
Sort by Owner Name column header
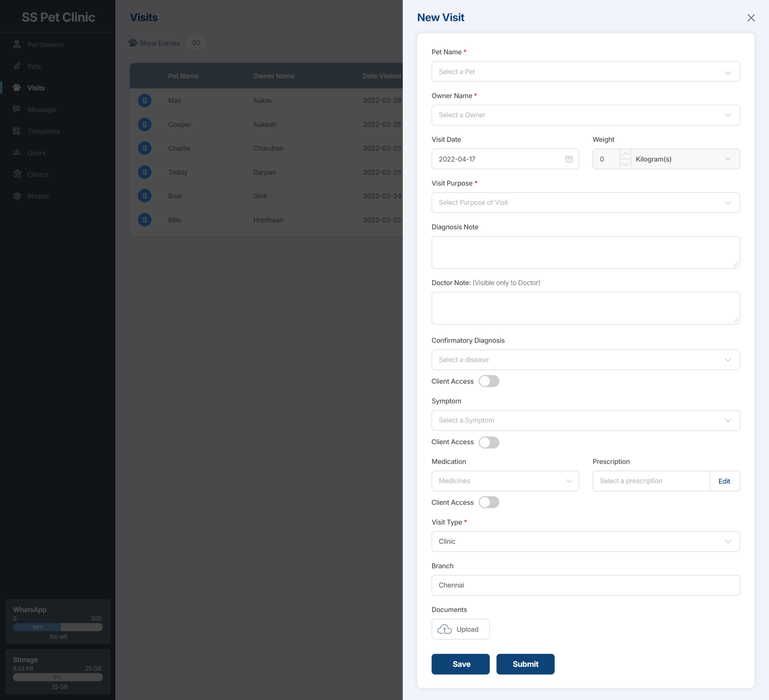[x=274, y=76]
